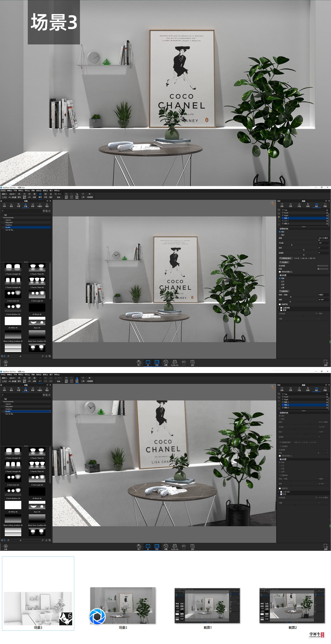Screen dimensions: 331x644
Task: Switch to Textures (纹理) library tab, upper window
Action: tap(18, 205)
